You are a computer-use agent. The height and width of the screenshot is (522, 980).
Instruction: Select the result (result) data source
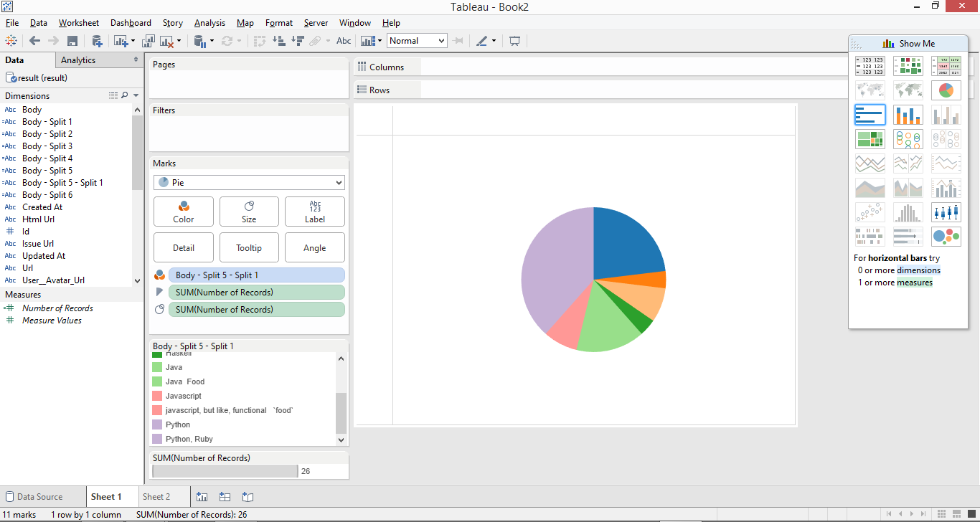42,77
